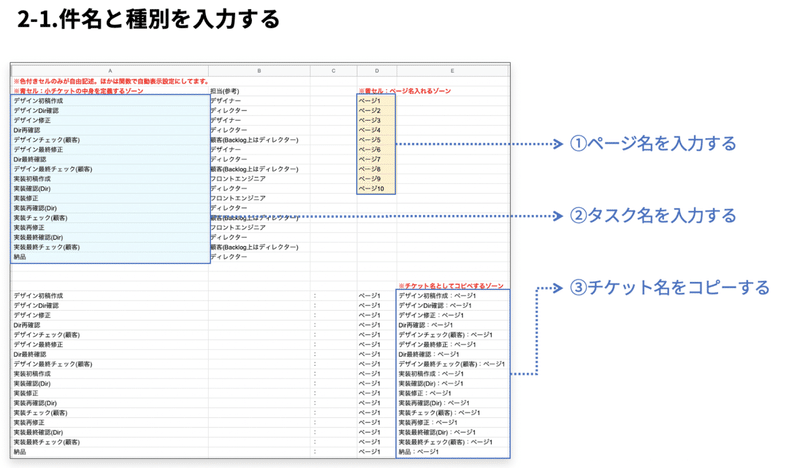Screen dimensions: 800x468
Task: Select 納品 in the light-blue zone
Action: (x=110, y=257)
